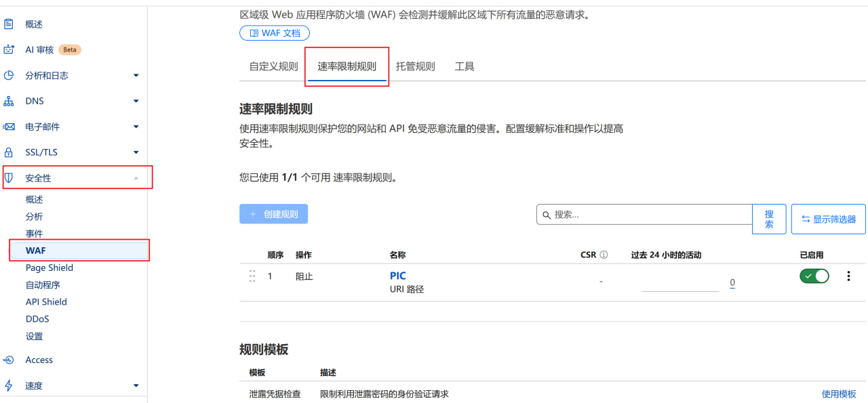Switch to the 自定义规则 tab
The width and height of the screenshot is (868, 403).
(273, 66)
